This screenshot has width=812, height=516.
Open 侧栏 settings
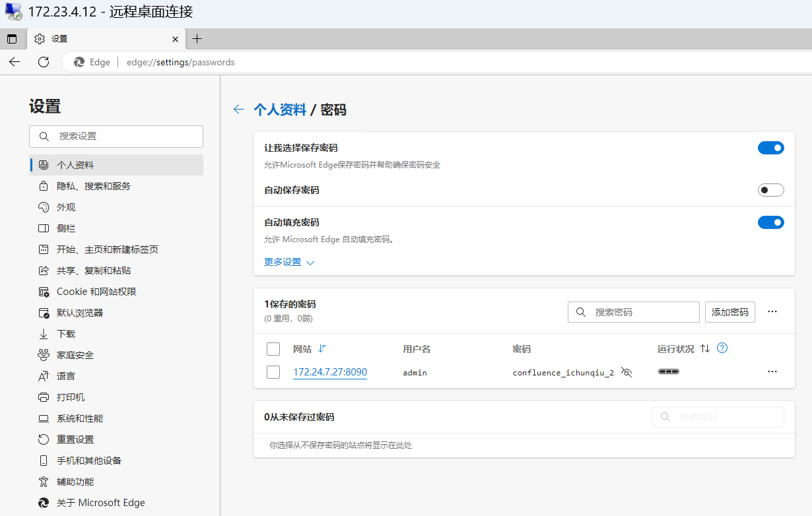click(x=116, y=228)
